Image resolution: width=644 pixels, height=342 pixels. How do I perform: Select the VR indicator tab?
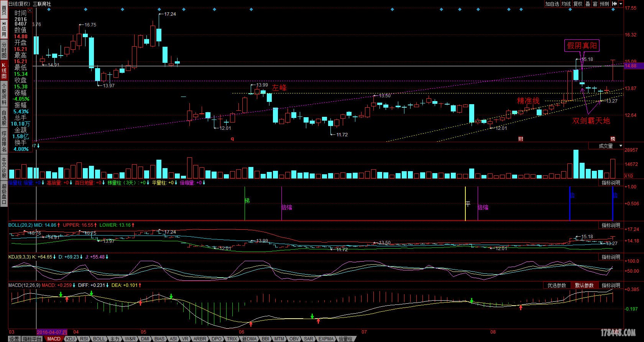(185, 339)
